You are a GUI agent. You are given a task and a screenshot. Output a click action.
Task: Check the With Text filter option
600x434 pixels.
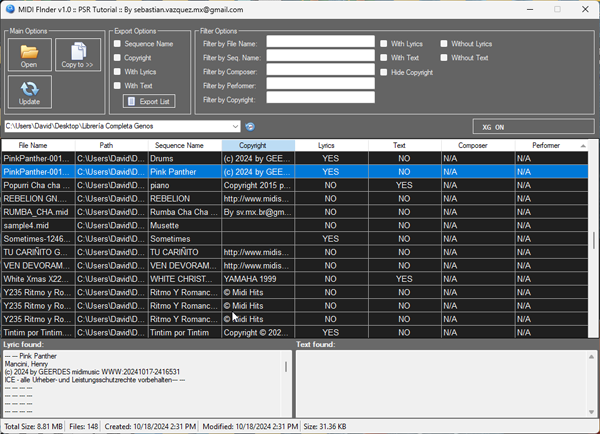384,58
